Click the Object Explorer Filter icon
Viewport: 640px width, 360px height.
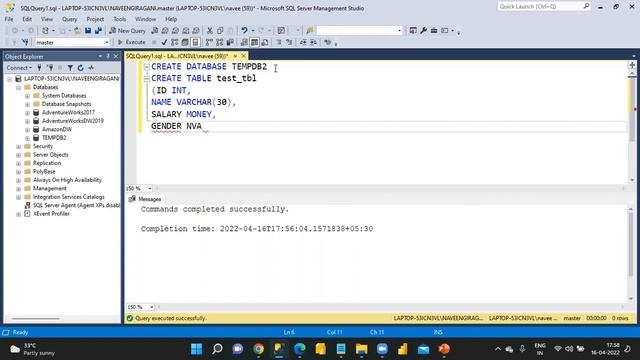pyautogui.click(x=70, y=68)
